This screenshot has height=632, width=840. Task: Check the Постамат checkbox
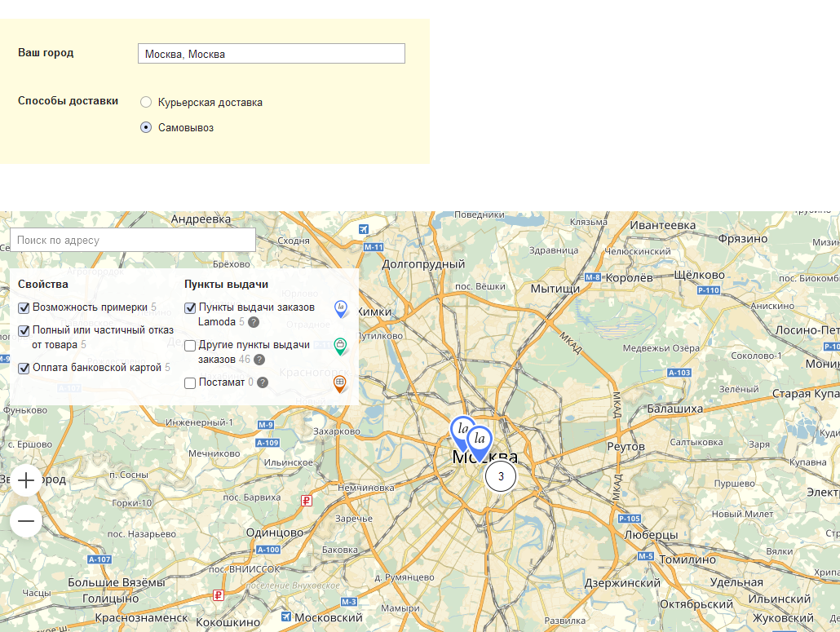190,383
